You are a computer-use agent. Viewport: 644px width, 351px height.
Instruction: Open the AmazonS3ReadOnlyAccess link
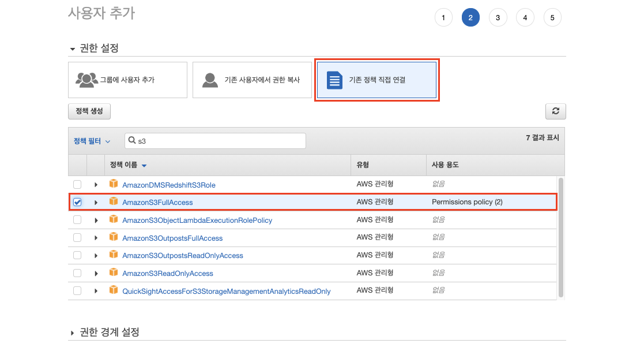point(168,274)
